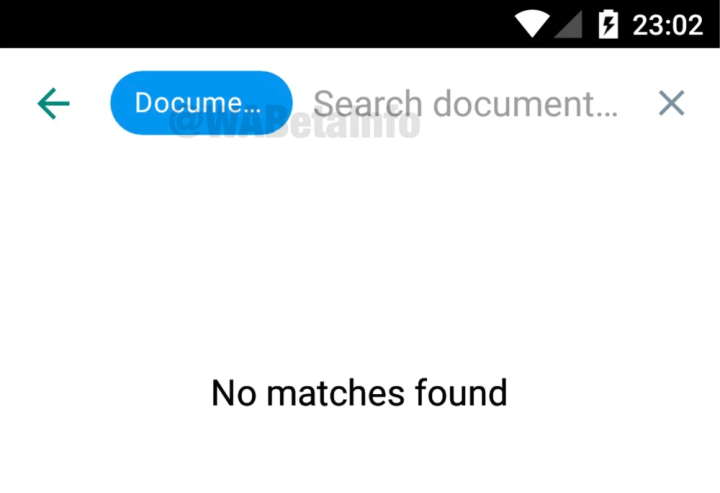Tap the charging battery icon
The width and height of the screenshot is (720, 493).
608,23
